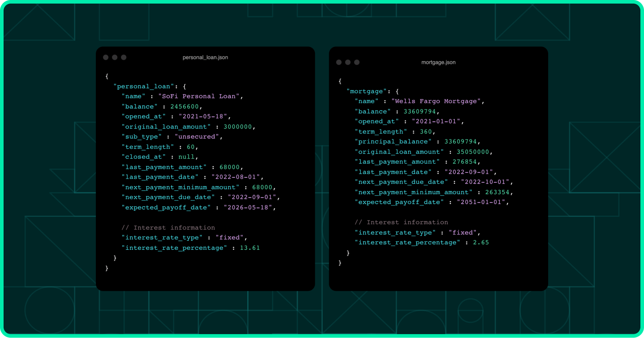Click the last_payment_amount value 68000
This screenshot has height=338, width=644.
[229, 167]
